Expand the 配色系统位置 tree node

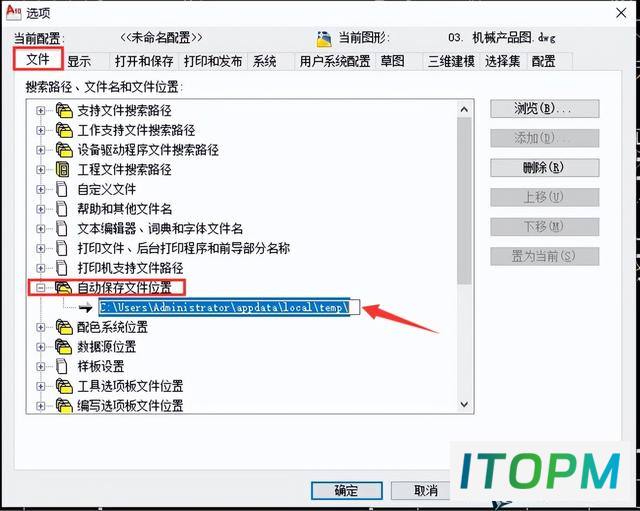(40, 327)
